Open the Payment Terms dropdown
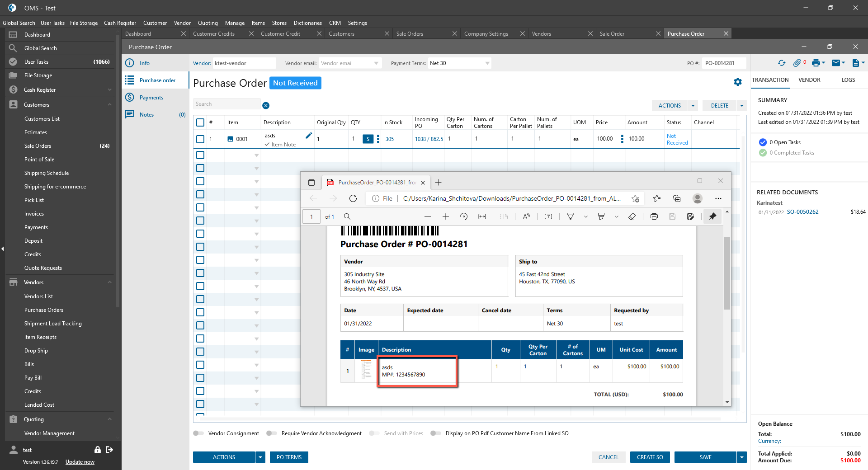868x470 pixels. [x=487, y=63]
